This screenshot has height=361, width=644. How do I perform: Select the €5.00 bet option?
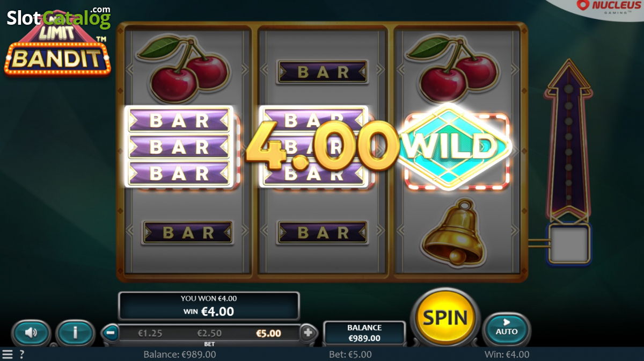(x=268, y=333)
